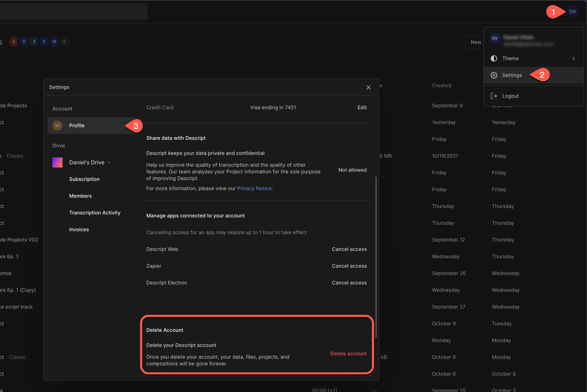587x392 pixels.
Task: Click the Delete account button
Action: [349, 353]
